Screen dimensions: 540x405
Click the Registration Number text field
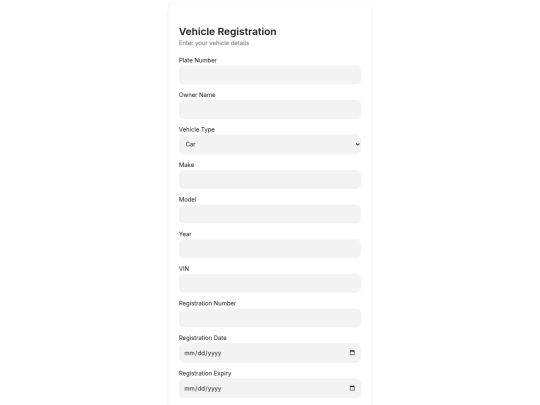pyautogui.click(x=270, y=318)
